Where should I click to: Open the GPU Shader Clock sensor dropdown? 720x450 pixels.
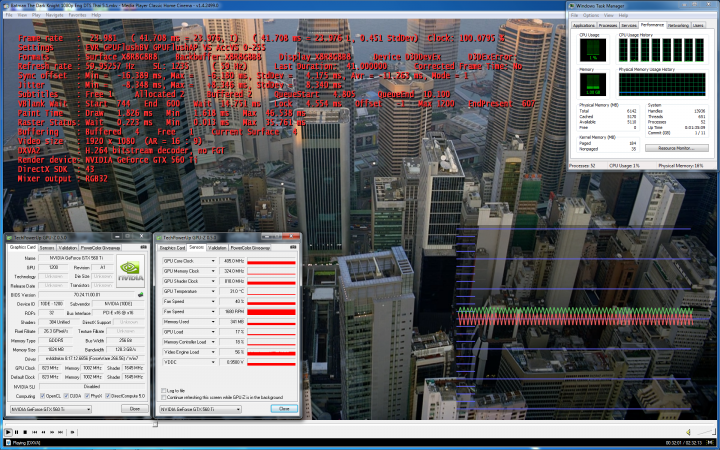[213, 281]
